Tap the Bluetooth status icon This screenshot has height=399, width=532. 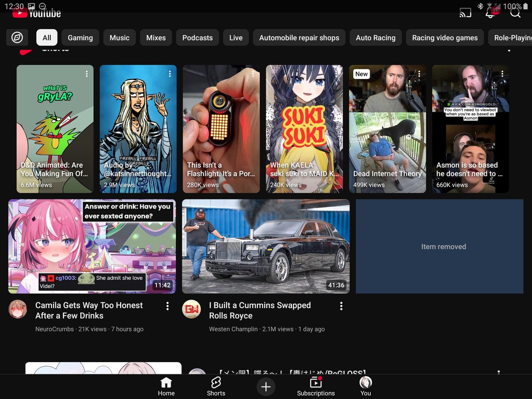(x=481, y=6)
